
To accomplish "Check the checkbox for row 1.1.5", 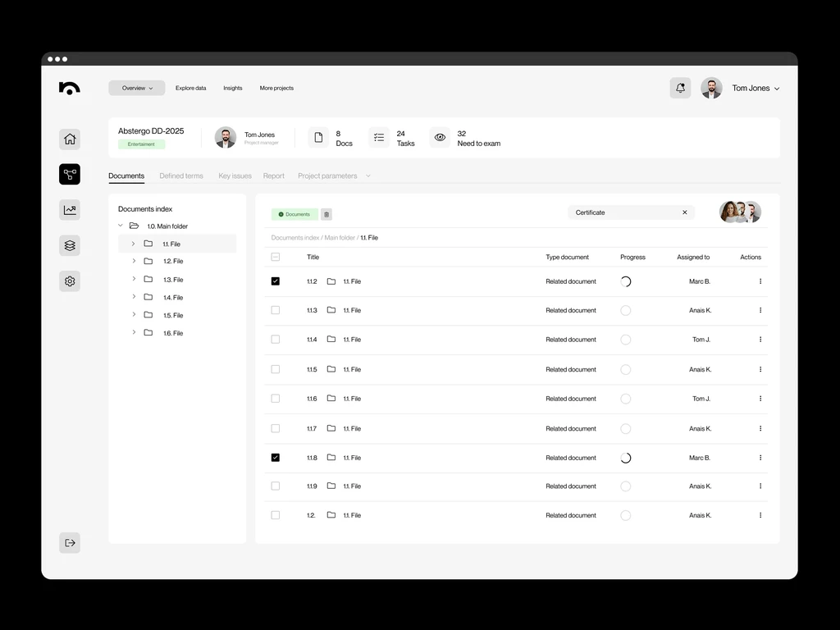I will (x=276, y=369).
